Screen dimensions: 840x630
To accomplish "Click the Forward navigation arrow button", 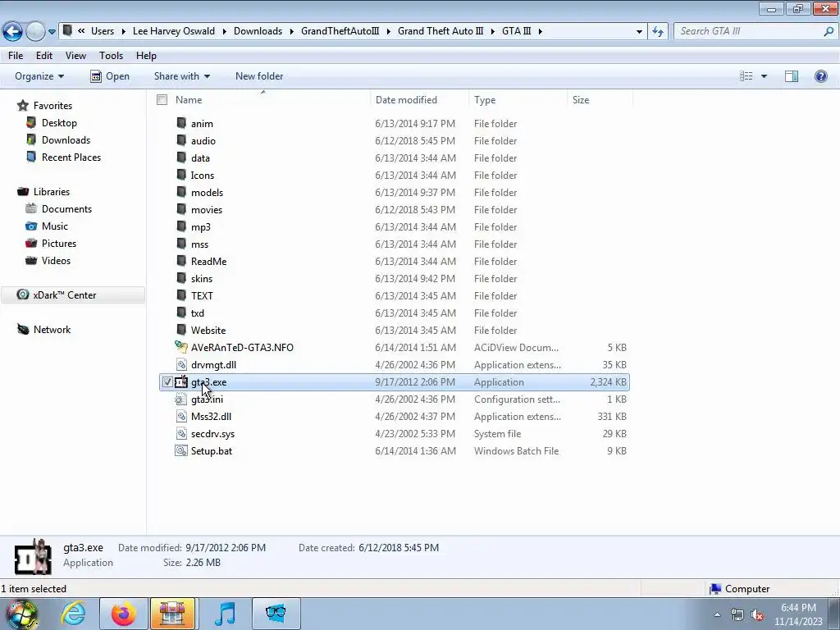I will click(35, 32).
